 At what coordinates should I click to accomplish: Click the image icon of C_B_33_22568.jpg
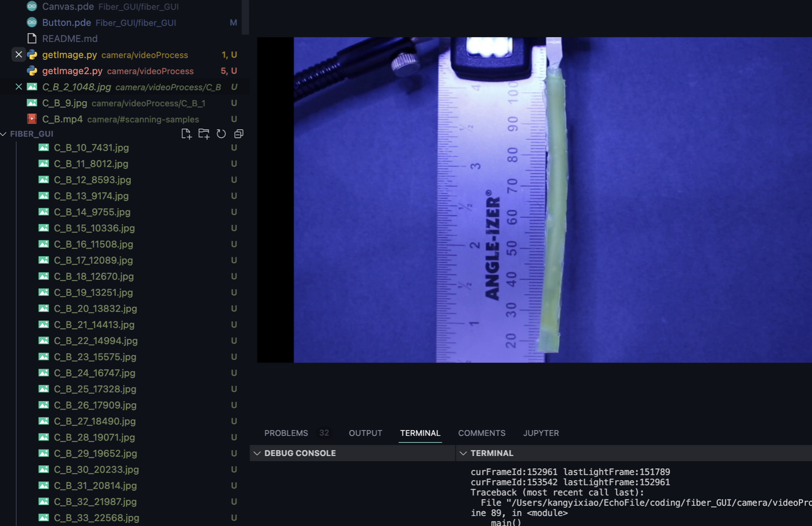[44, 518]
